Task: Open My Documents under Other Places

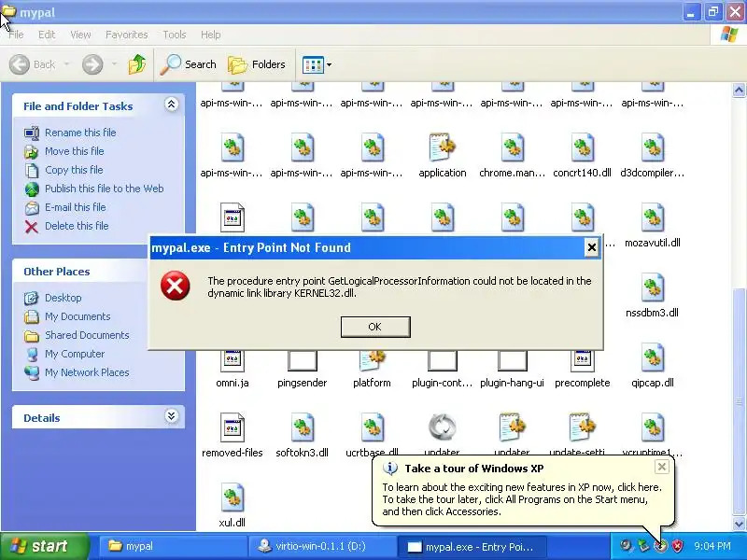Action: pyautogui.click(x=78, y=316)
